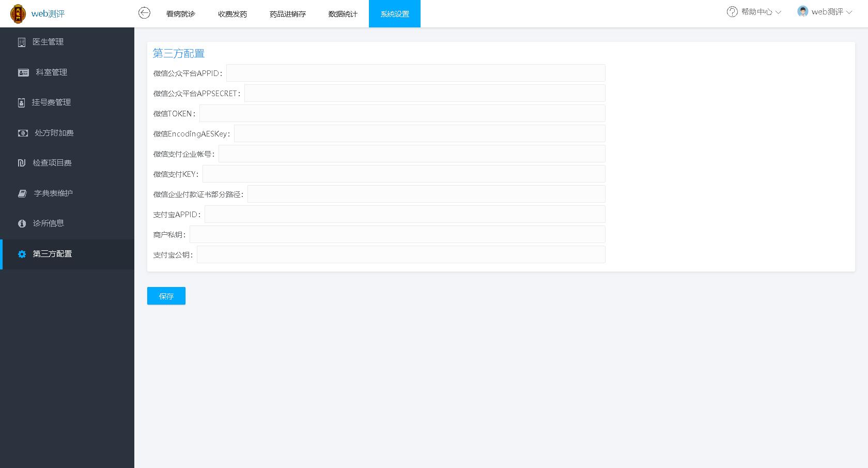Focus the 微信支付企业帐号 input field
868x468 pixels.
412,154
